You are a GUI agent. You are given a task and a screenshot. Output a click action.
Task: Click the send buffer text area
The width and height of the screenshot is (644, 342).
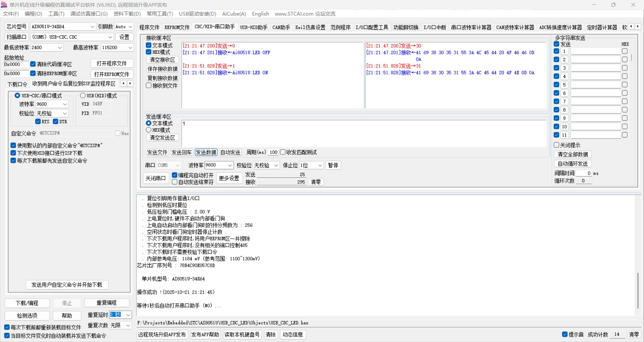click(x=364, y=134)
